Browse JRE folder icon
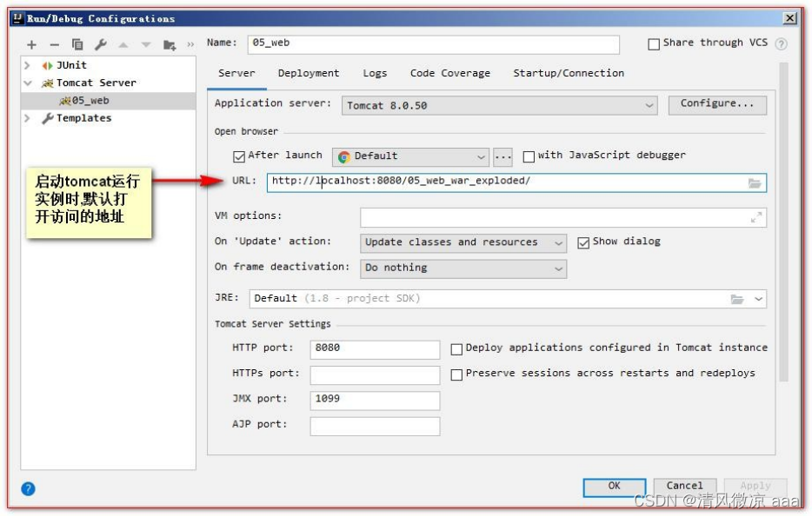This screenshot has width=812, height=517. 737,299
